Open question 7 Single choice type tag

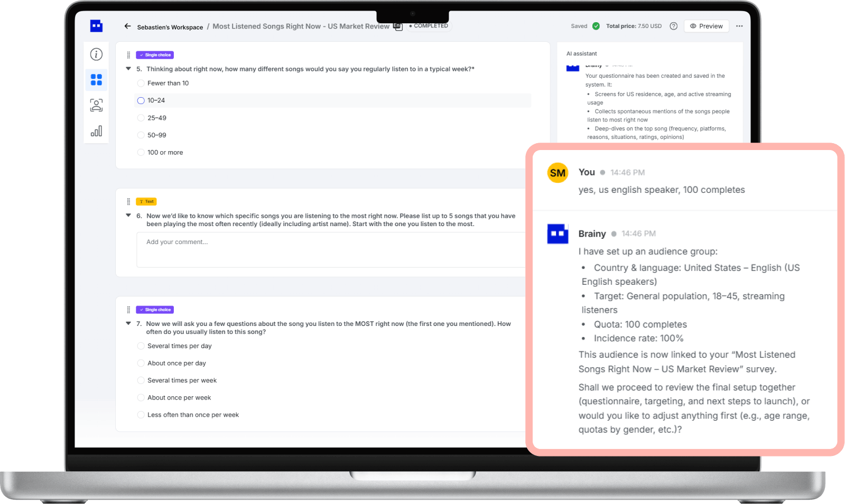[155, 310]
